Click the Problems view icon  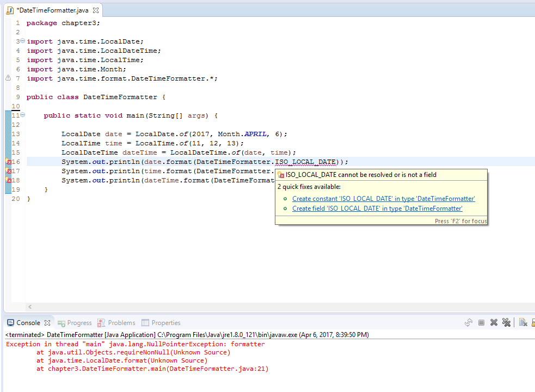click(x=101, y=323)
